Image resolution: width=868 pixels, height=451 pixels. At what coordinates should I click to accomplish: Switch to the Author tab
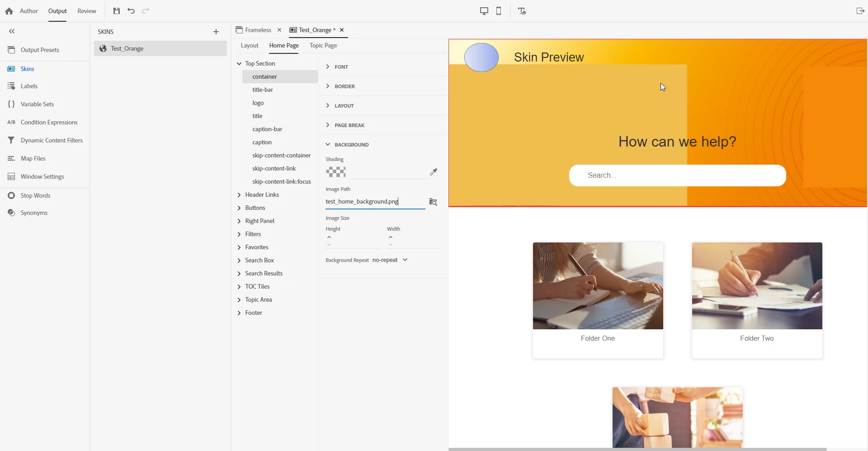pyautogui.click(x=29, y=11)
